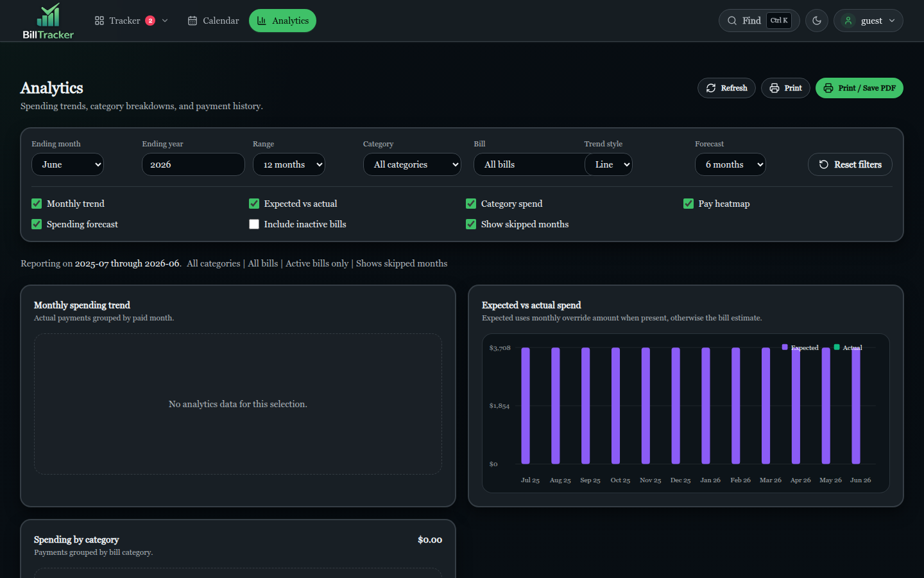This screenshot has width=924, height=578.
Task: Open the Find search box
Action: 759,21
